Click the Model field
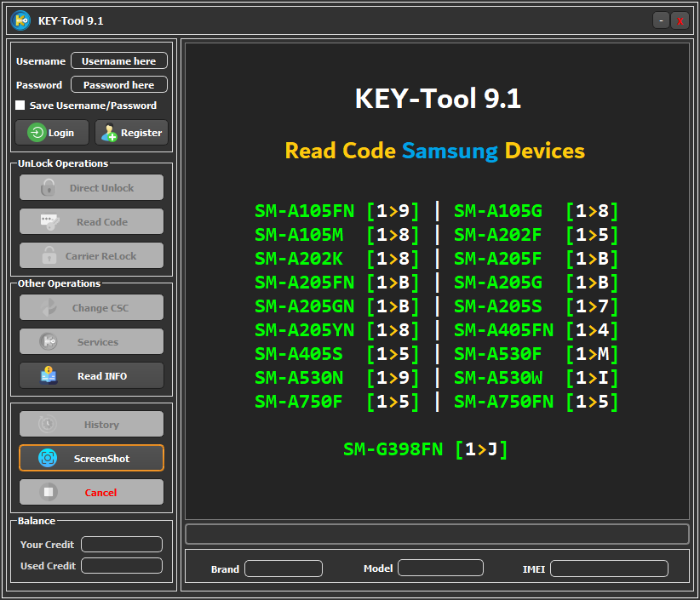Image resolution: width=700 pixels, height=600 pixels. [x=440, y=569]
